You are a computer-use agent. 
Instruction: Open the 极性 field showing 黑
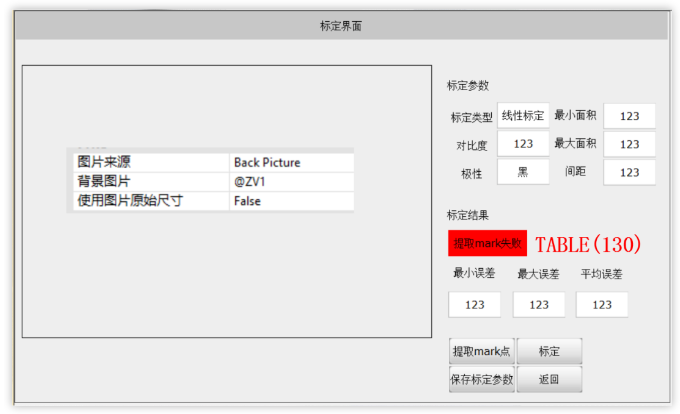pyautogui.click(x=523, y=172)
